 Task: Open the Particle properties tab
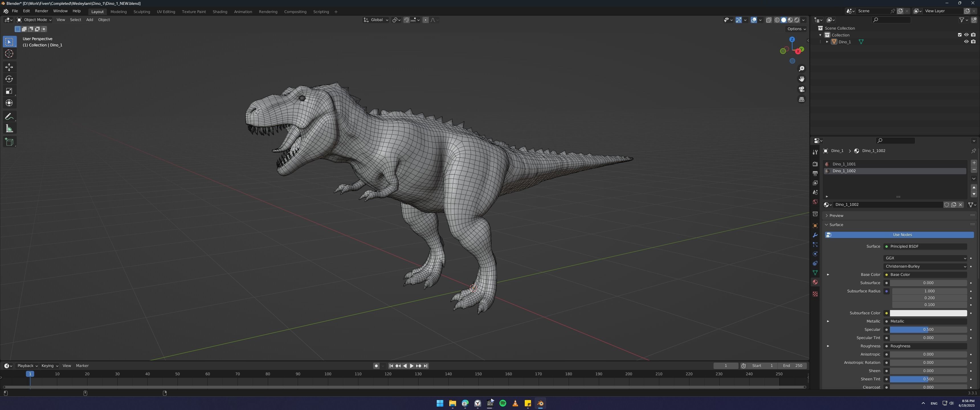(x=815, y=245)
